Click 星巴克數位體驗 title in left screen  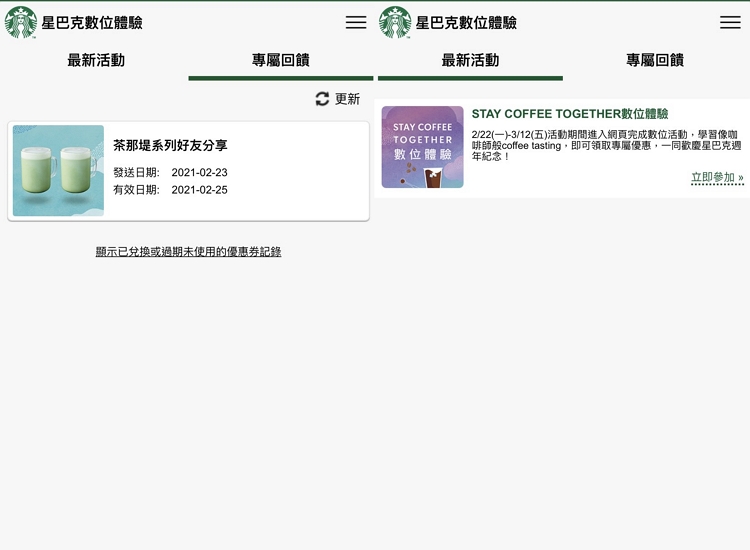coord(92,22)
